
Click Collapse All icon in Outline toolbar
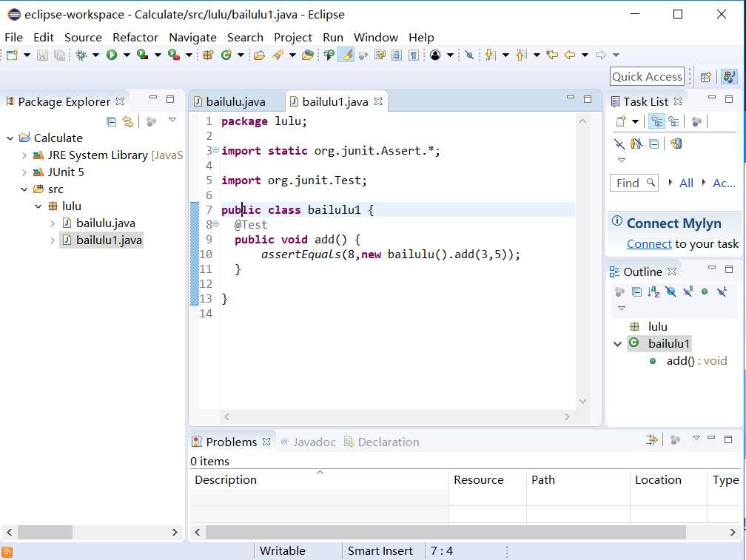click(x=636, y=292)
